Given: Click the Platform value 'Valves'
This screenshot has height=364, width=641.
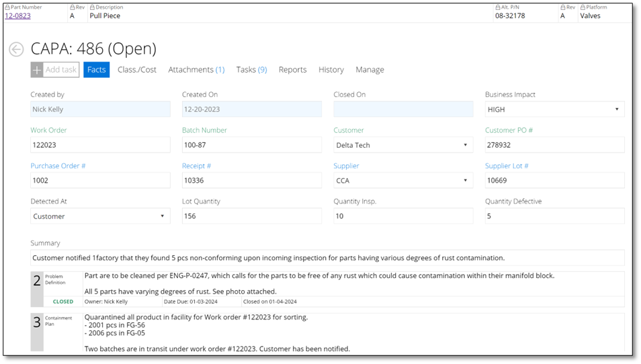Looking at the screenshot, I should click(590, 16).
